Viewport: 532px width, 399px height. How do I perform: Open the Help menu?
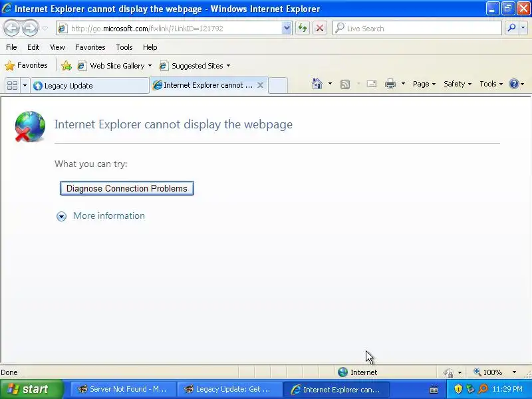[150, 47]
